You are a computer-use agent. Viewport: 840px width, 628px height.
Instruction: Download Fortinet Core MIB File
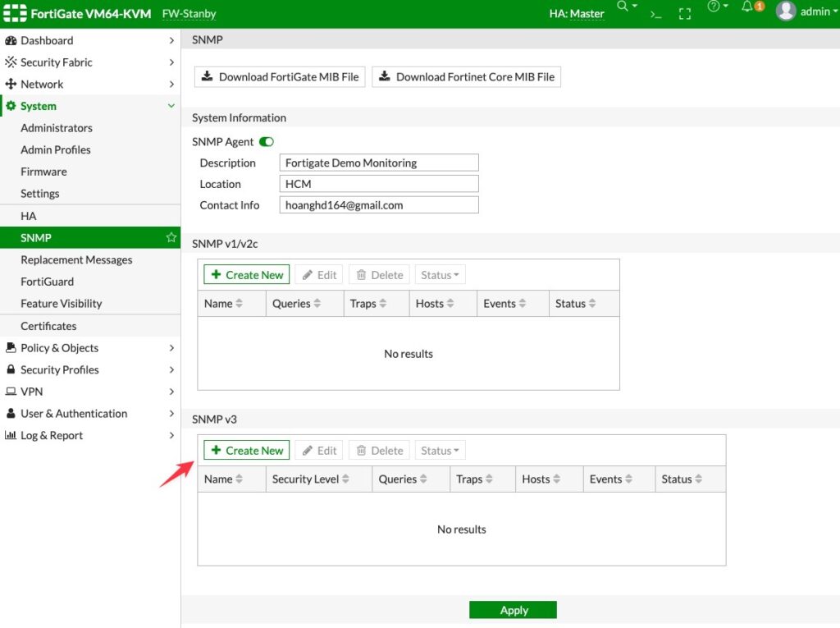[466, 76]
